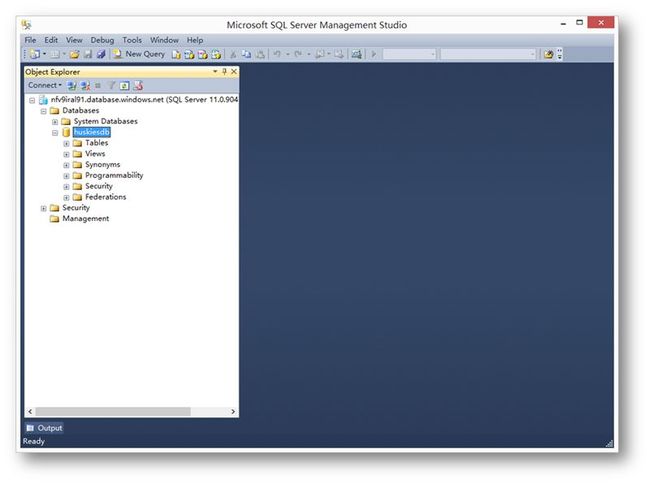Open the Help menu
This screenshot has height=484, width=650.
click(x=195, y=40)
